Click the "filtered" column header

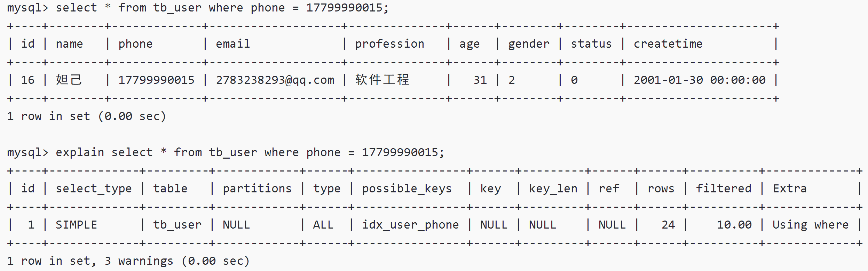pos(724,189)
